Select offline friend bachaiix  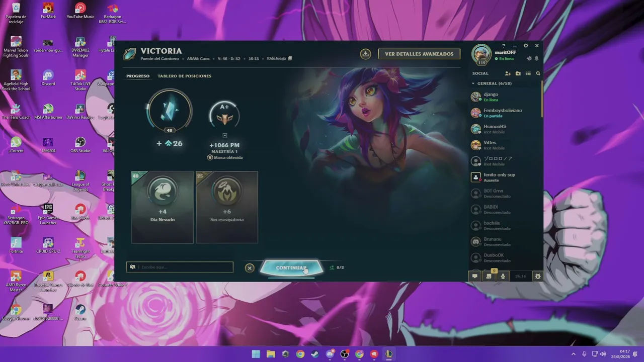tap(505, 225)
